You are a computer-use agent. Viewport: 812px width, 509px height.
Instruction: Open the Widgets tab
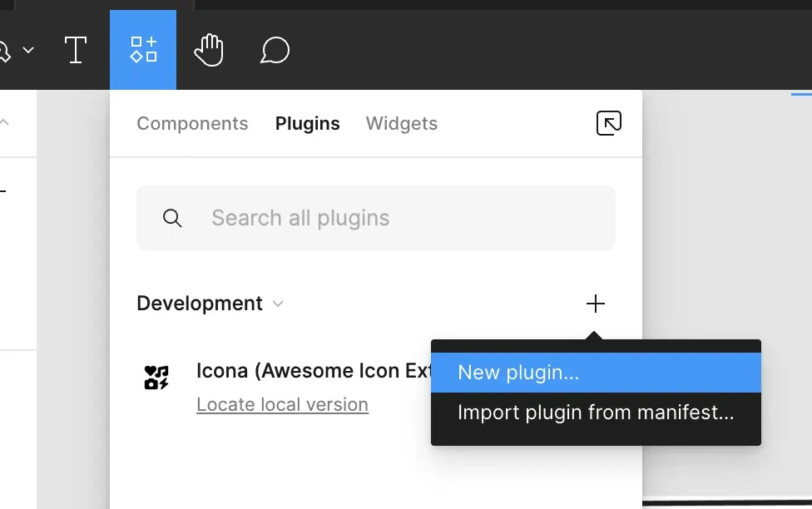pos(401,124)
